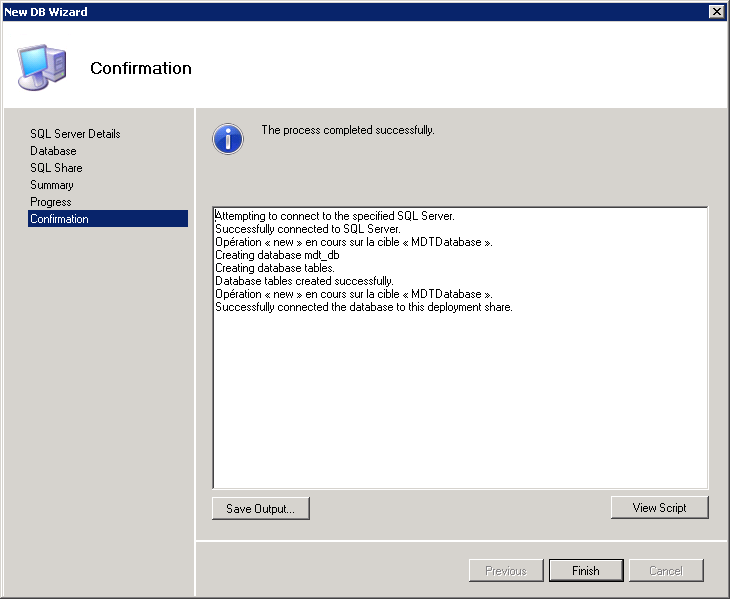Viewport: 730px width, 599px height.
Task: Select the Database step in sidebar
Action: click(53, 151)
